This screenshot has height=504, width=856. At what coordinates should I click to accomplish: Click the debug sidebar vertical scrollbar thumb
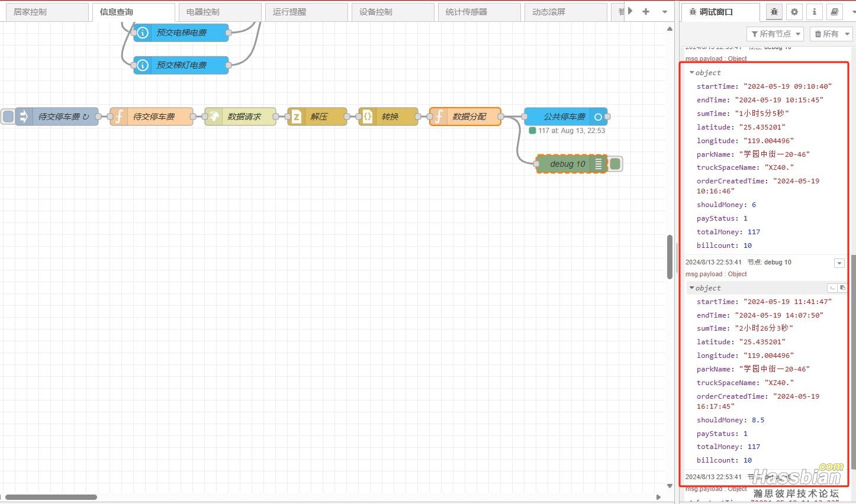853,361
